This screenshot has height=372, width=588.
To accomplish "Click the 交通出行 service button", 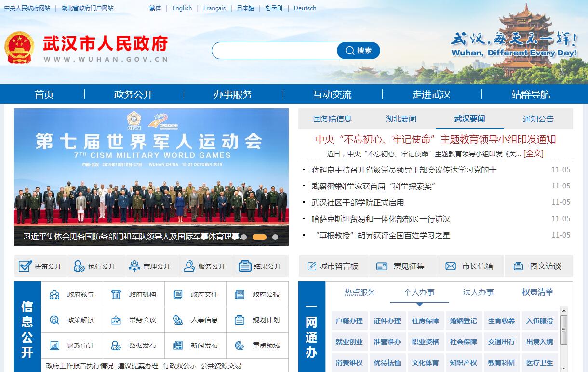I will click(x=502, y=342).
